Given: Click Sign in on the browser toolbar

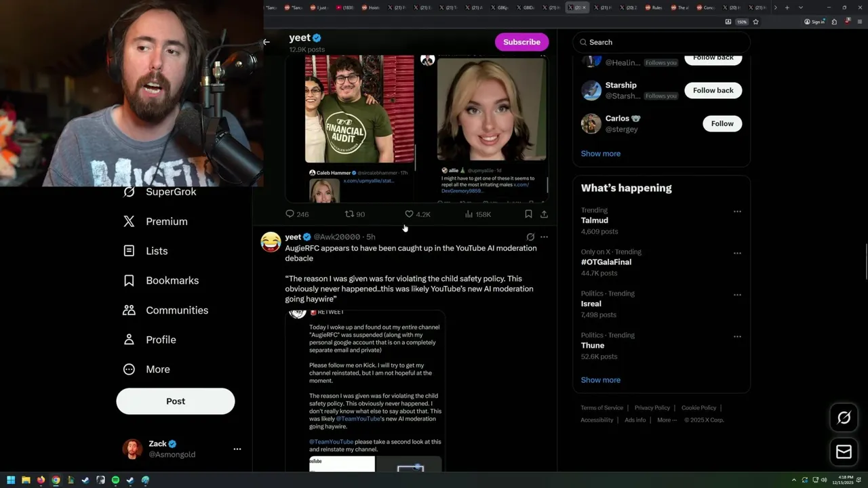Looking at the screenshot, I should [814, 22].
